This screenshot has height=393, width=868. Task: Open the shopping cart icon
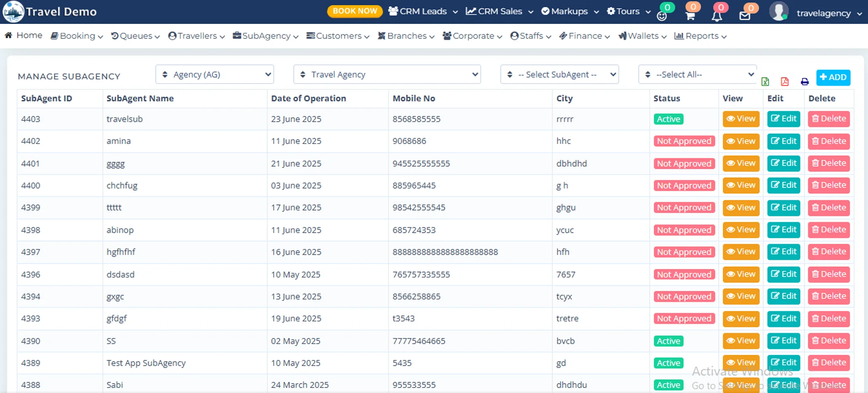coord(690,16)
